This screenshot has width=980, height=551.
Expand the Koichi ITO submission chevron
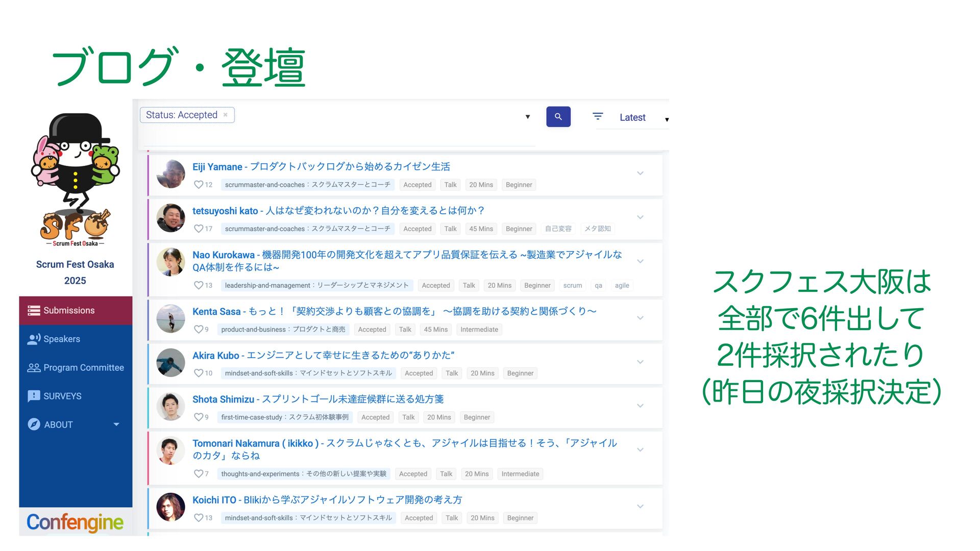click(640, 506)
